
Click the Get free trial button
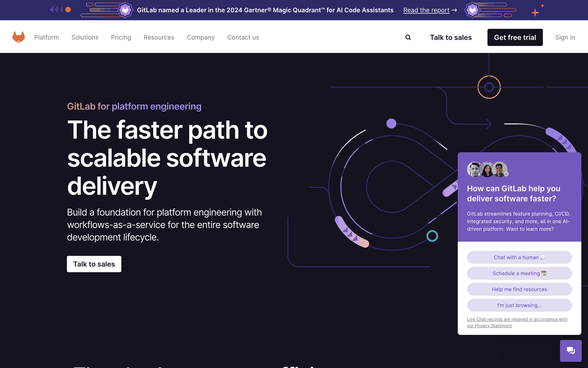[515, 37]
